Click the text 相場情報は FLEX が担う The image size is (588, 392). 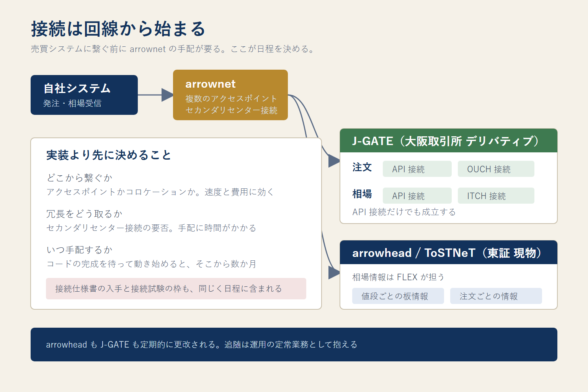(x=398, y=277)
